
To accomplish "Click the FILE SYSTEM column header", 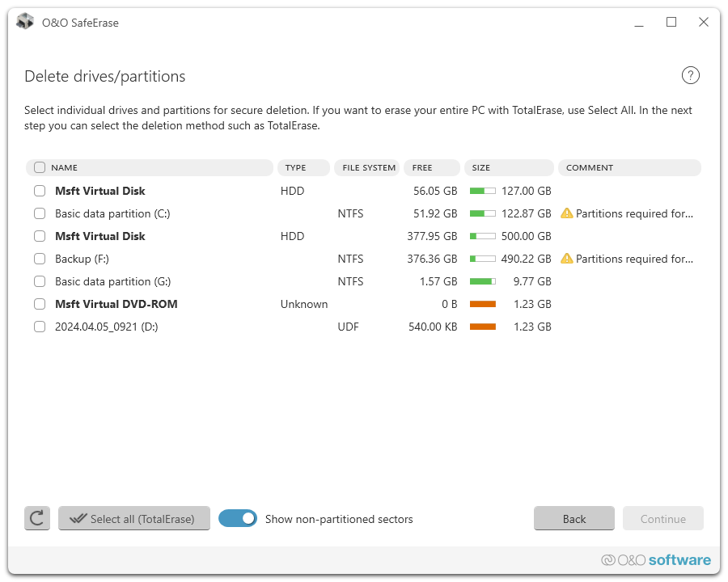I will click(x=368, y=168).
